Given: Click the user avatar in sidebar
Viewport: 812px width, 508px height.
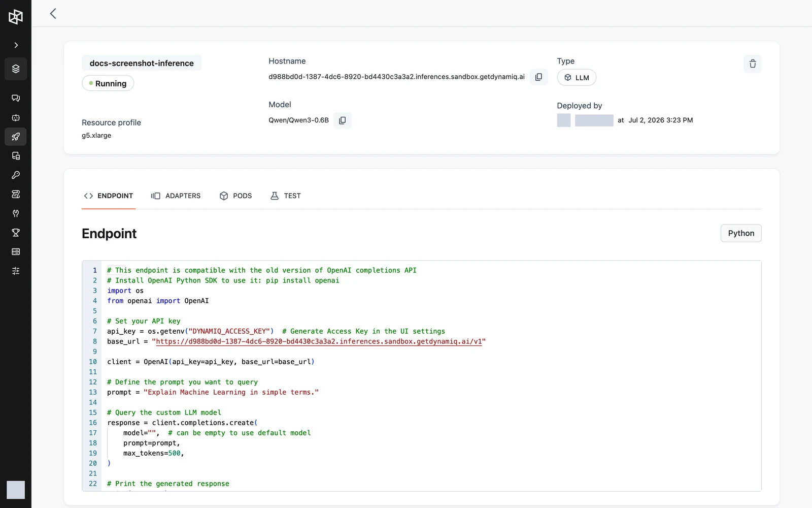Looking at the screenshot, I should [16, 490].
